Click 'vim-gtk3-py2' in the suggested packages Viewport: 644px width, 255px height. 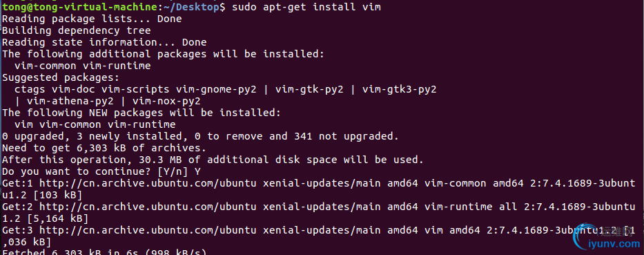(399, 89)
